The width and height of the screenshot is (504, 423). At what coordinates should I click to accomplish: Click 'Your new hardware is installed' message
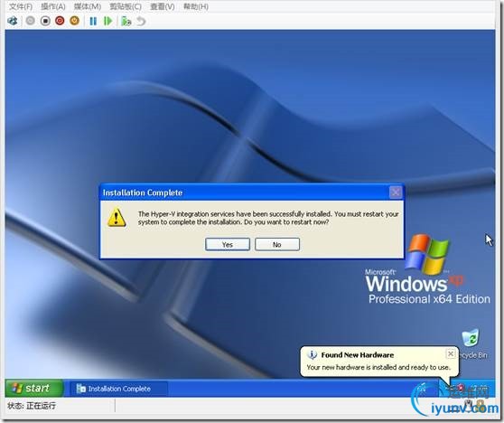click(x=378, y=367)
